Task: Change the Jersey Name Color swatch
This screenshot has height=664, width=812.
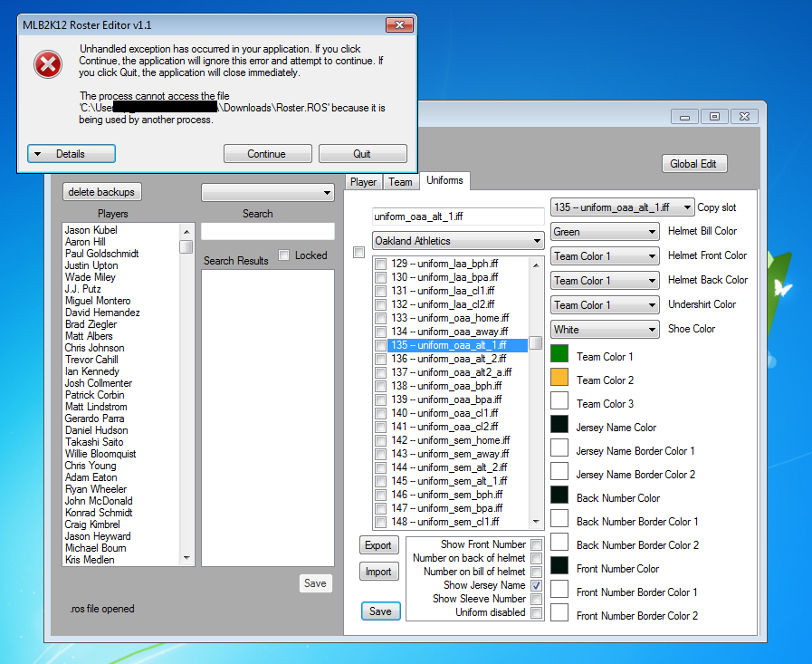Action: [559, 424]
